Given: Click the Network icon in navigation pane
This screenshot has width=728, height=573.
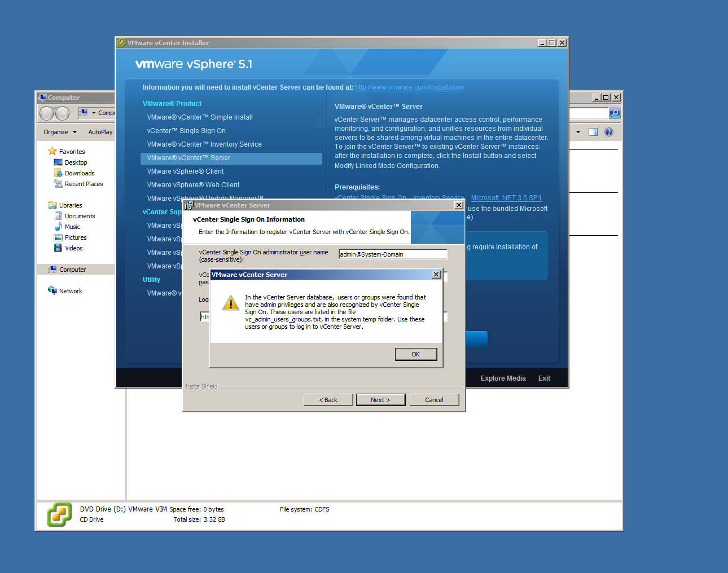Looking at the screenshot, I should [52, 291].
